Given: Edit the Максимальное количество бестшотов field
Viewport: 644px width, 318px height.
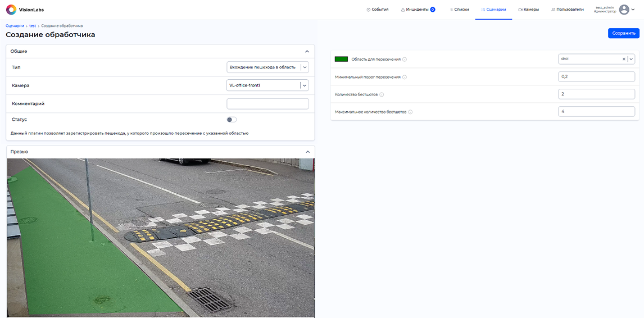Looking at the screenshot, I should tap(596, 112).
